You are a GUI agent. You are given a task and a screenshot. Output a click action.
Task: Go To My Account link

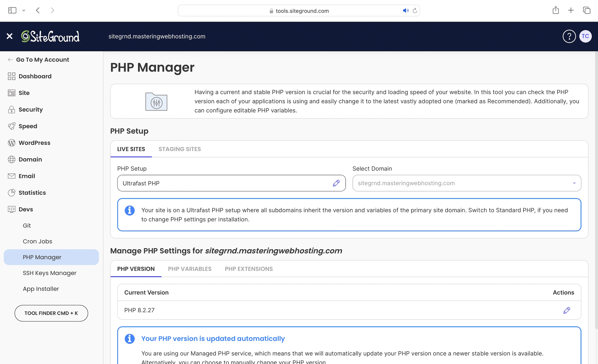tap(43, 60)
